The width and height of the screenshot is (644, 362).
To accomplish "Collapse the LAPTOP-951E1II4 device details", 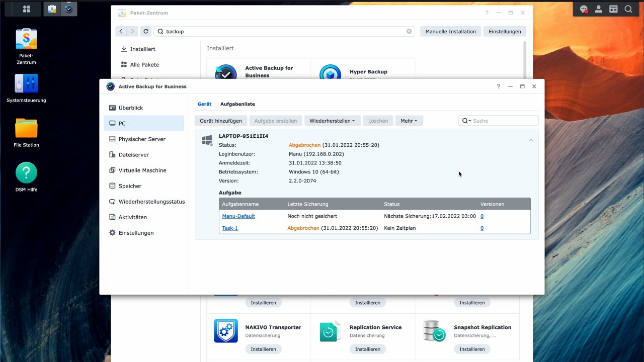I will point(531,140).
